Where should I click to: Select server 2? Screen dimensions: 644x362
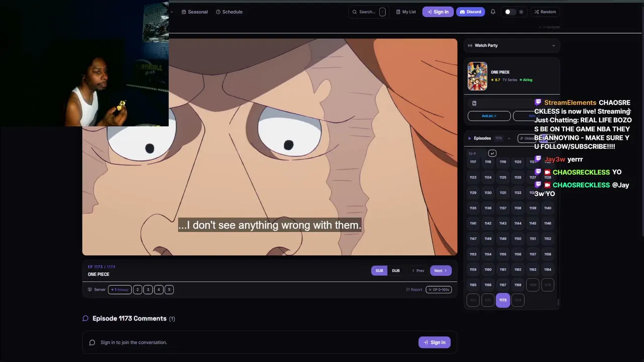(x=137, y=290)
